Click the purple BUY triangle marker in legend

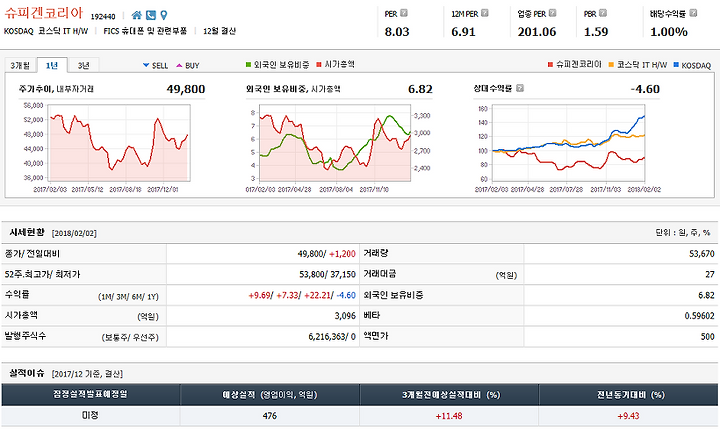[x=180, y=65]
